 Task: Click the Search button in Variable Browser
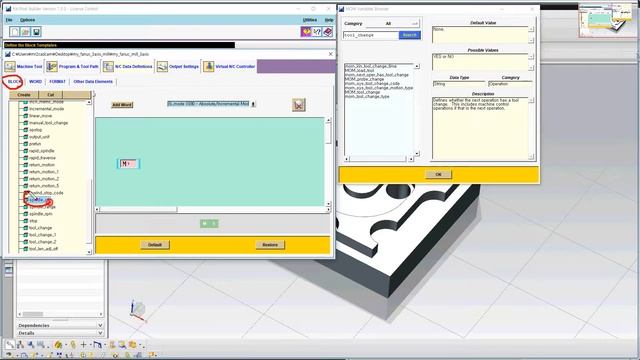(409, 35)
